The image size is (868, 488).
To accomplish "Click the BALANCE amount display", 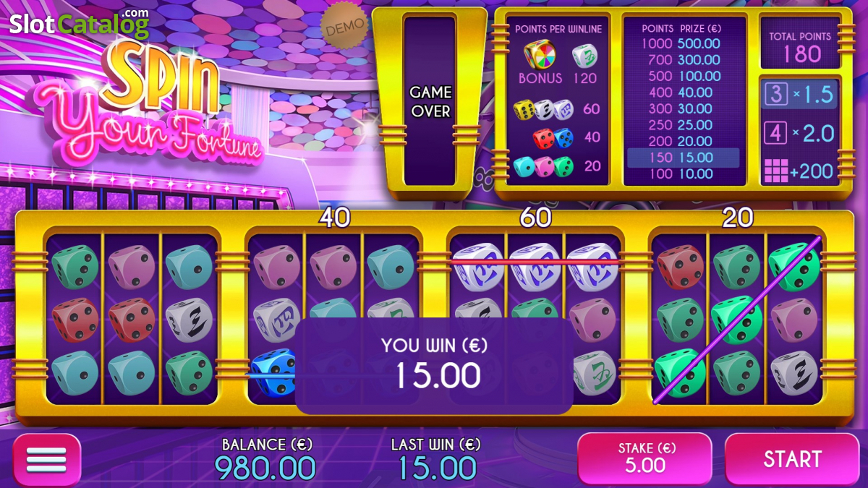I will click(265, 459).
